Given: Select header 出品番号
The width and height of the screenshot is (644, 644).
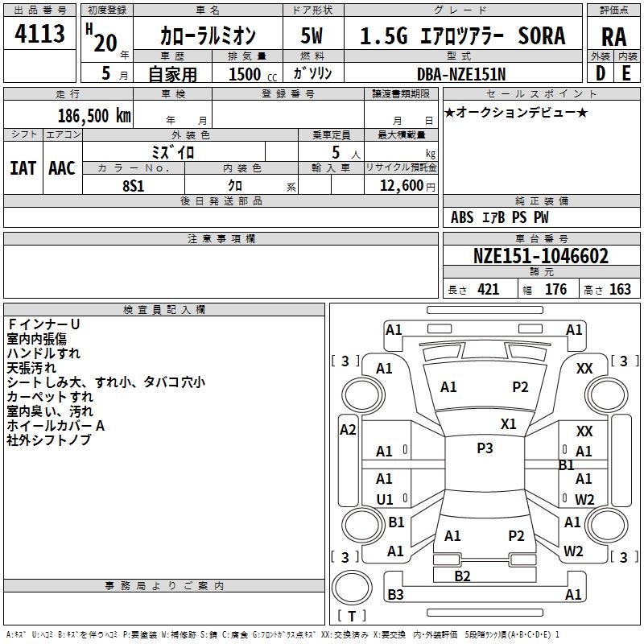Looking at the screenshot, I should tap(39, 10).
